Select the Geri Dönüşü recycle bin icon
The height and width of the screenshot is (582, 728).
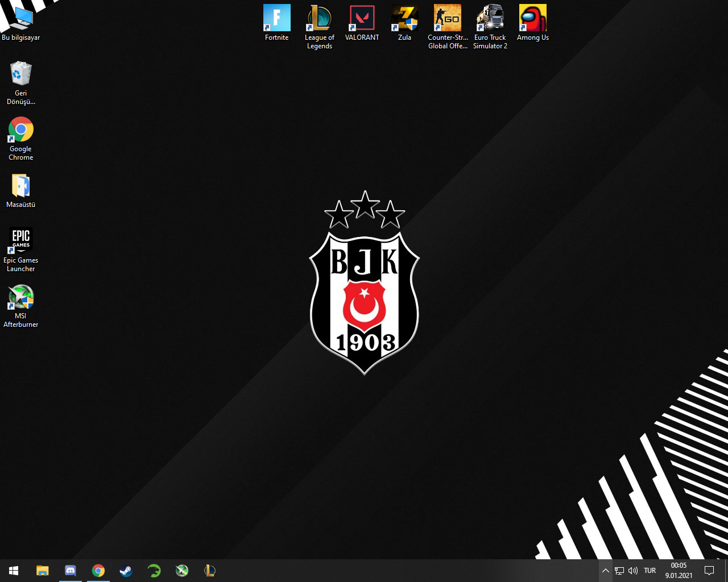[x=21, y=83]
